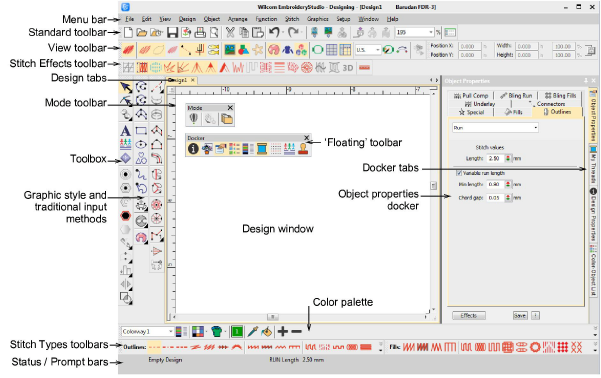The width and height of the screenshot is (601, 378).
Task: Click the Undo arrow icon
Action: 274,33
